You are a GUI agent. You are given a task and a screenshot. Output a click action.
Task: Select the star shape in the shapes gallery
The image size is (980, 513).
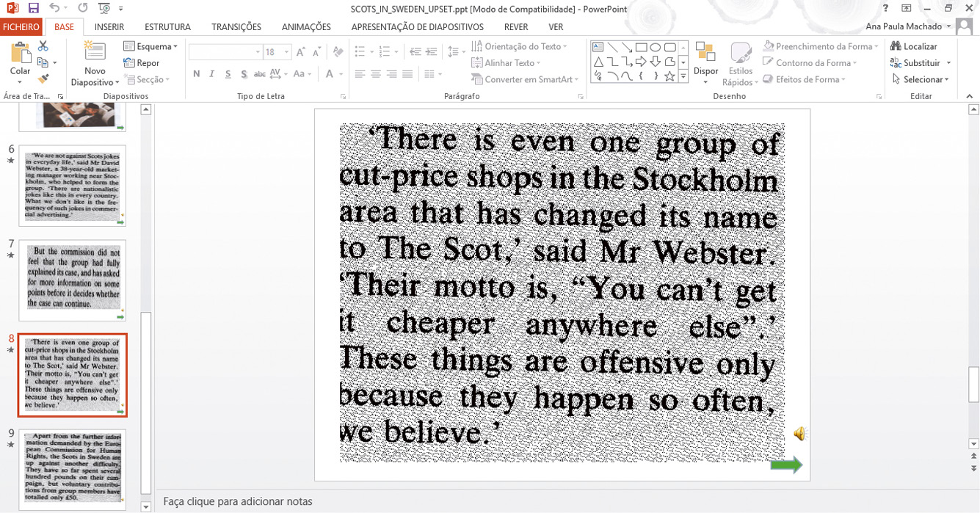[x=669, y=76]
